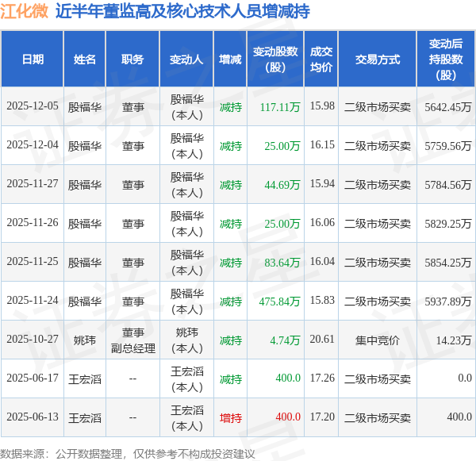The height and width of the screenshot is (461, 476).
Task: Click the 4.74万 share change value
Action: (285, 340)
